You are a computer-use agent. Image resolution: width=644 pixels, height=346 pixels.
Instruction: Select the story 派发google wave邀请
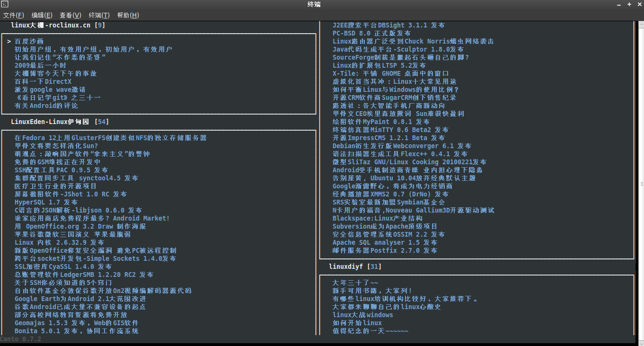click(50, 90)
